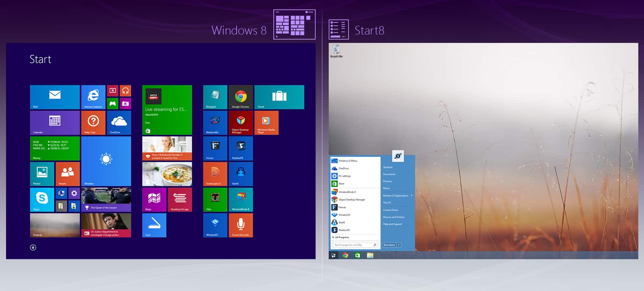644x291 pixels.
Task: Select Fences in the Start8 menu list
Action: click(x=355, y=207)
